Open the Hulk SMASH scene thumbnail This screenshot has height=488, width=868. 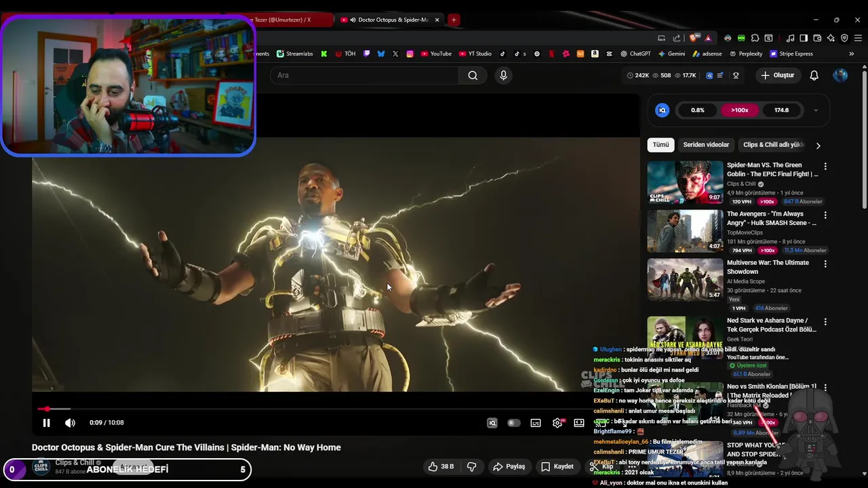click(x=685, y=231)
